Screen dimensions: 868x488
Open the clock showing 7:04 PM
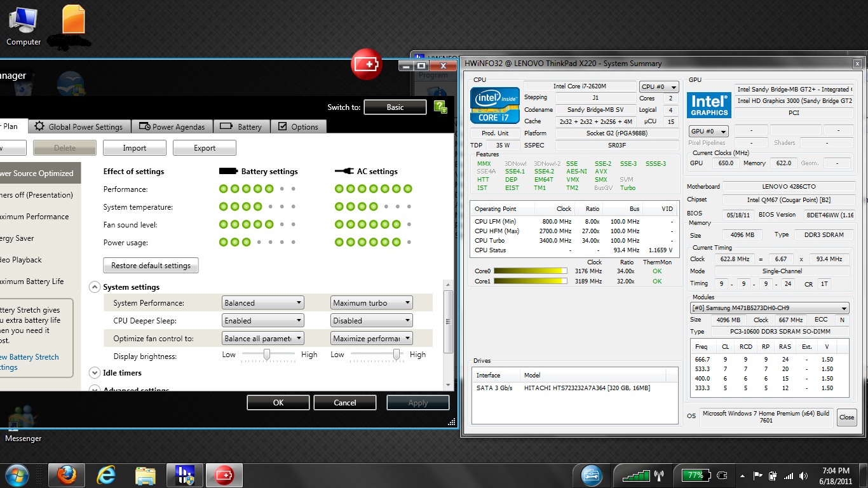pyautogui.click(x=835, y=475)
